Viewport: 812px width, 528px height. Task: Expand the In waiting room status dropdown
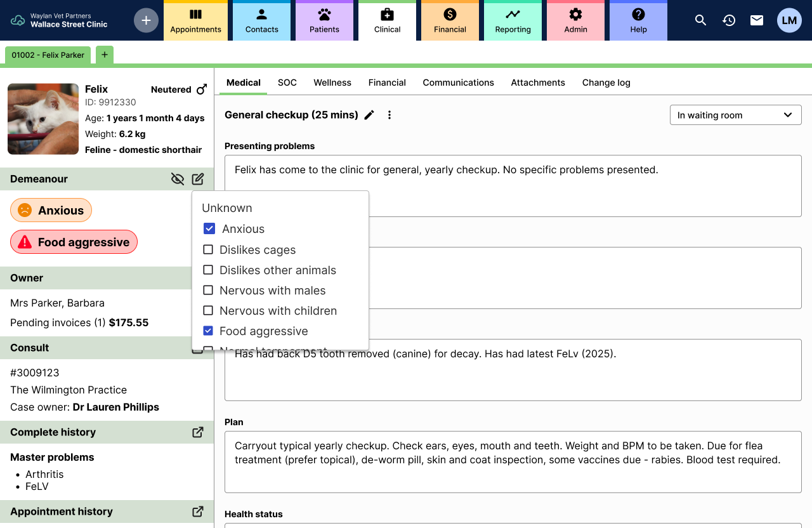pyautogui.click(x=736, y=115)
